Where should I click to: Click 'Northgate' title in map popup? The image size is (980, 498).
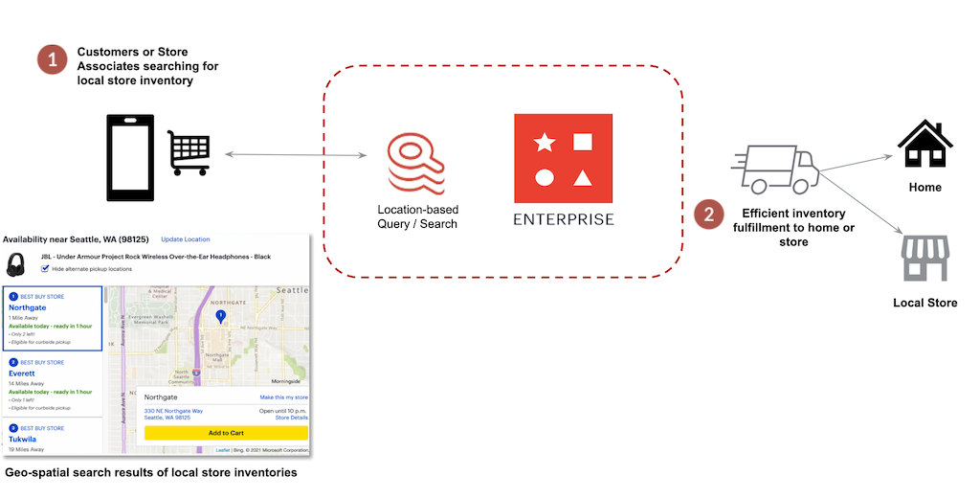click(161, 397)
